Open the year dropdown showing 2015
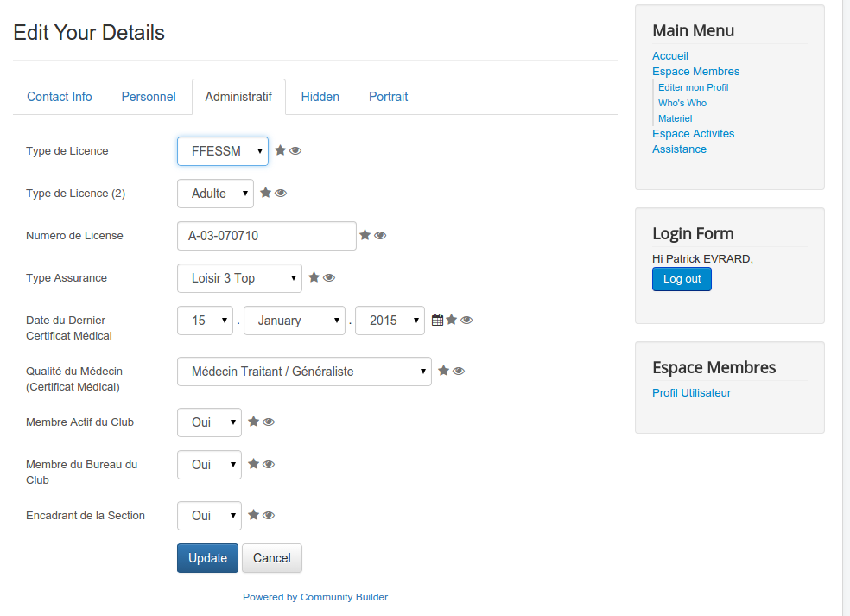The image size is (850, 616). [x=390, y=321]
